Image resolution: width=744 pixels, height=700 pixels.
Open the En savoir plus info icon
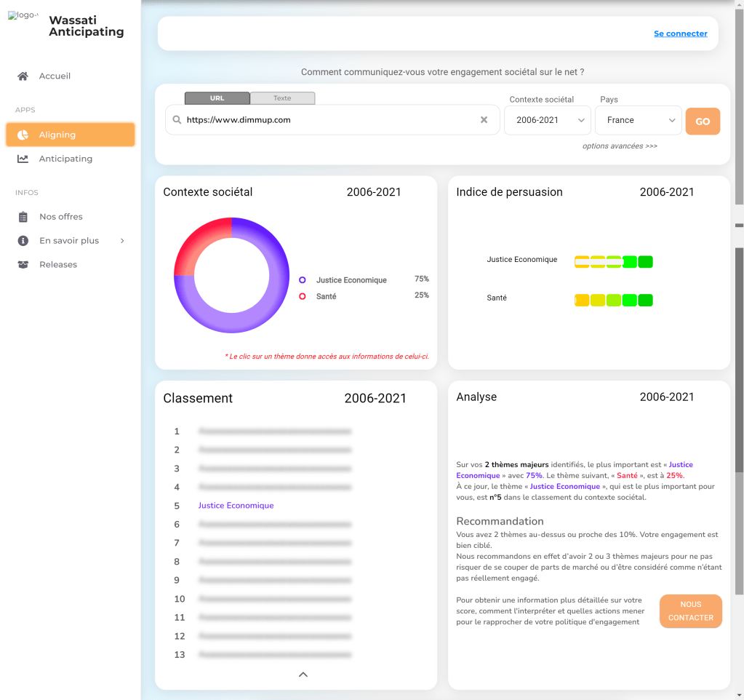click(23, 240)
